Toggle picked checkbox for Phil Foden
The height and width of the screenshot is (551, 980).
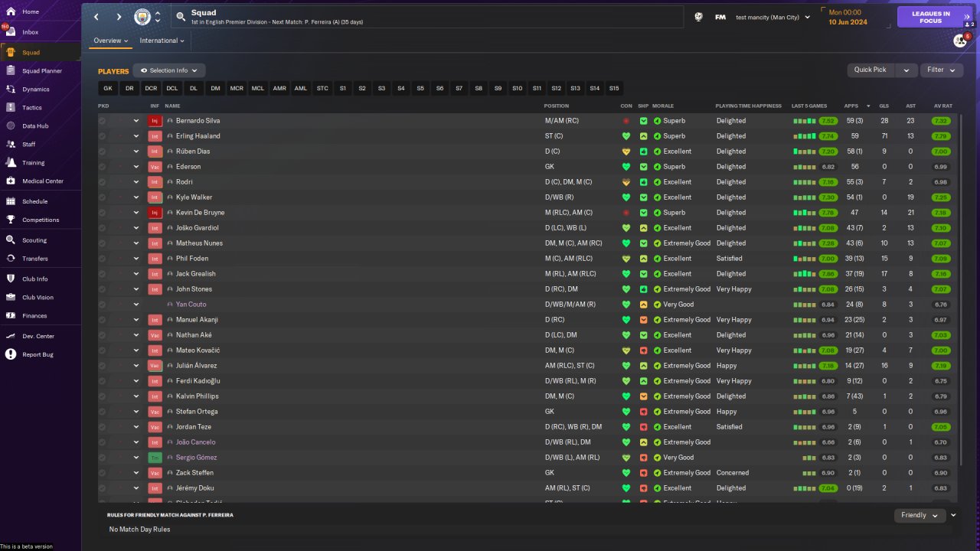click(103, 259)
